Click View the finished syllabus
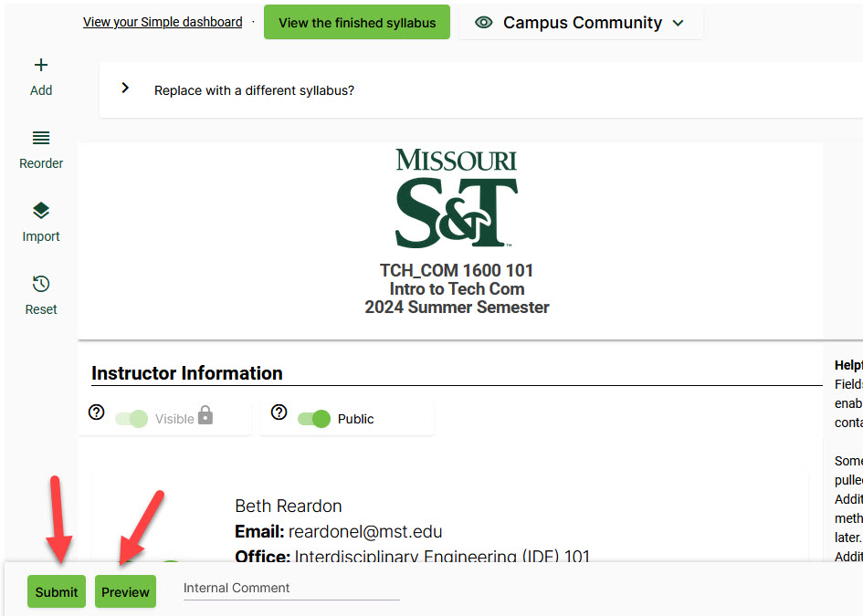863x616 pixels. pos(356,21)
